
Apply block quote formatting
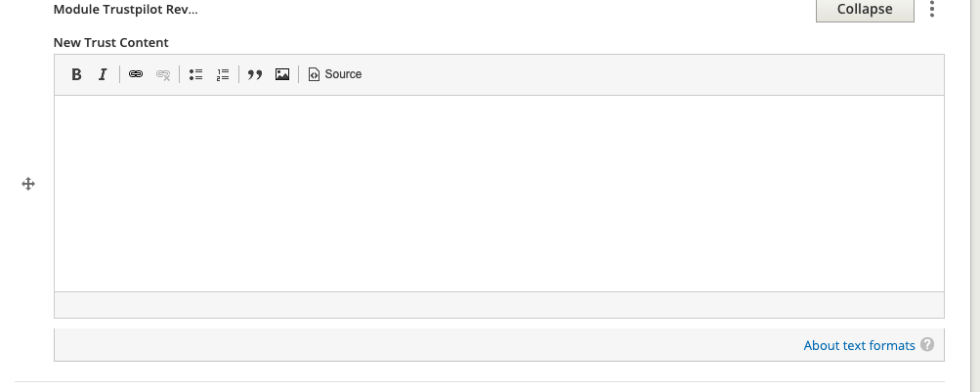point(255,74)
